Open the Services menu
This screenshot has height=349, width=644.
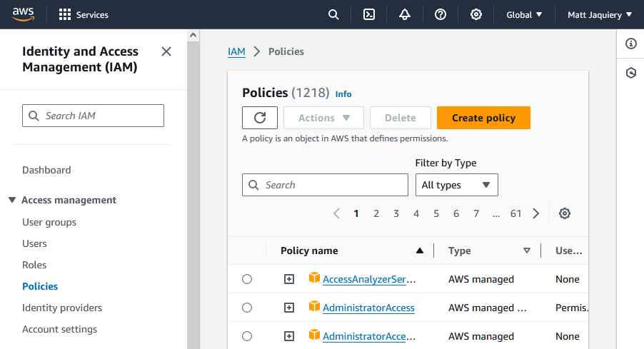click(x=84, y=14)
